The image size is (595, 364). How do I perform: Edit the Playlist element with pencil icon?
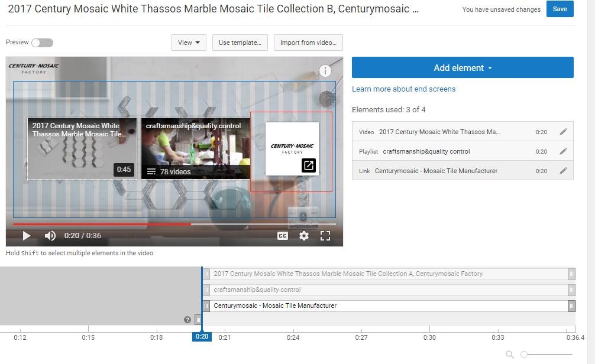[x=564, y=151]
